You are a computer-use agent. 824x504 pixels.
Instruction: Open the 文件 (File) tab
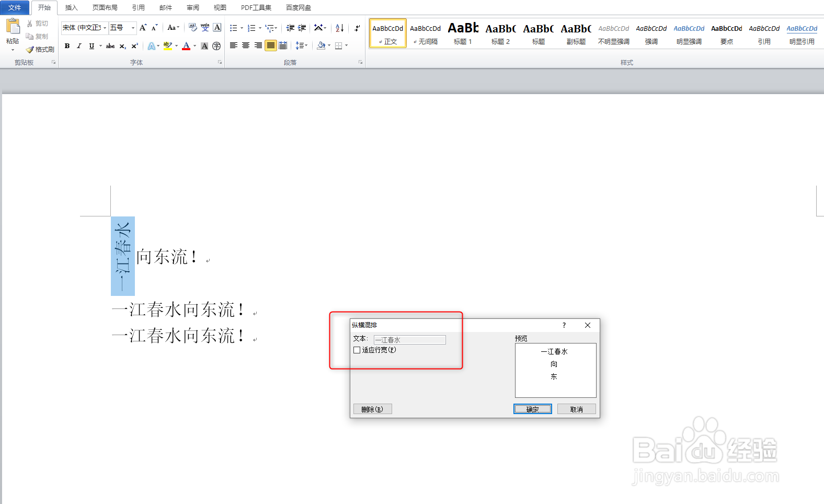[x=15, y=7]
